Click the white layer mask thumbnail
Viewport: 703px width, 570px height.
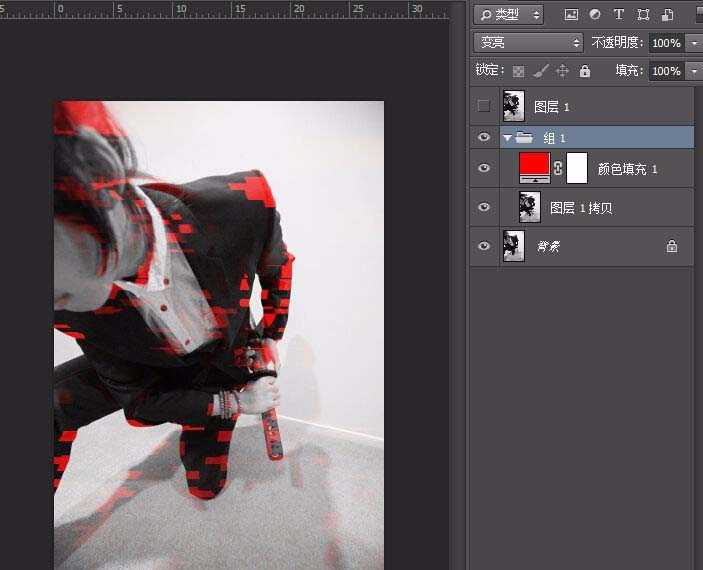(x=576, y=168)
